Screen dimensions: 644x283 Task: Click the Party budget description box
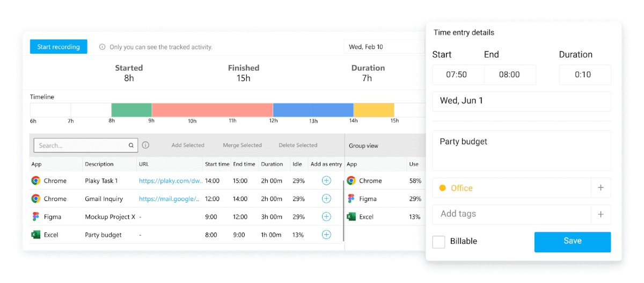[x=522, y=151]
